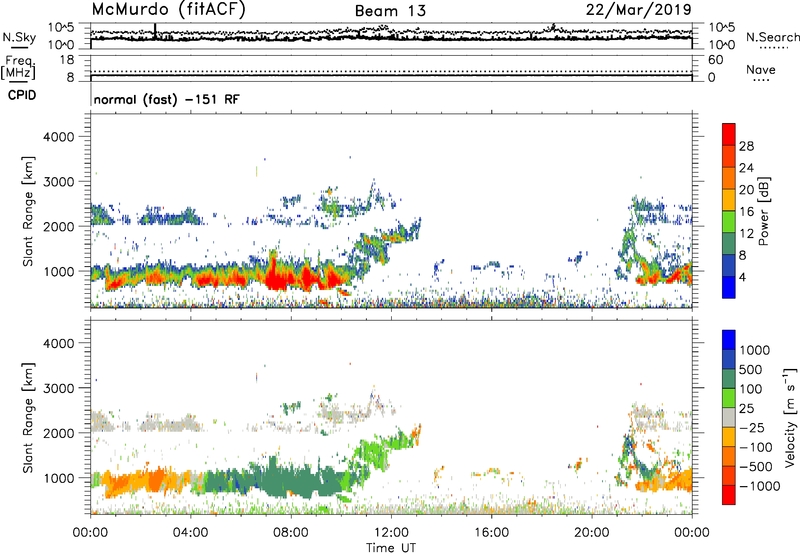Pick the gray -25 to 25 Velocity swatch
Viewport: 800px width, 554px height.
pos(729,417)
